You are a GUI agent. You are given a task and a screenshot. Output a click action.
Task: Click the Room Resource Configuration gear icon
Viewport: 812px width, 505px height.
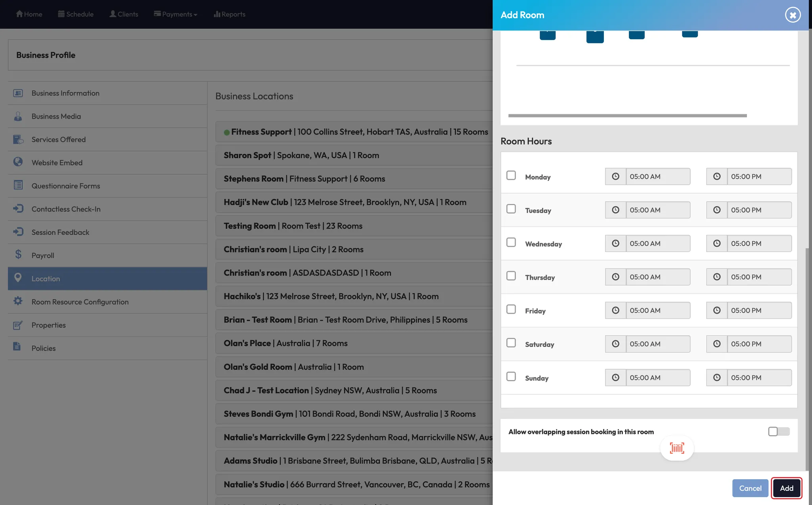point(18,301)
